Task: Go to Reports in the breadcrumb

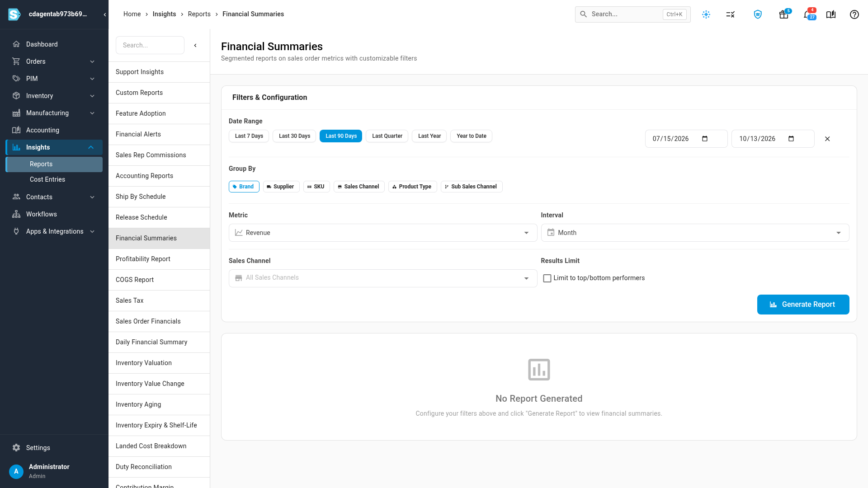Action: [199, 14]
